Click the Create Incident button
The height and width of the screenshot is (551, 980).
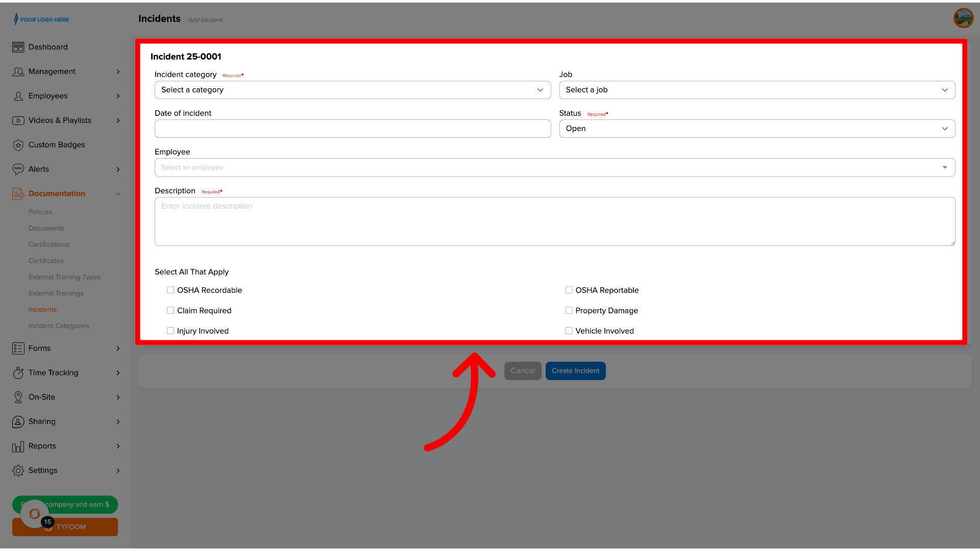point(576,371)
